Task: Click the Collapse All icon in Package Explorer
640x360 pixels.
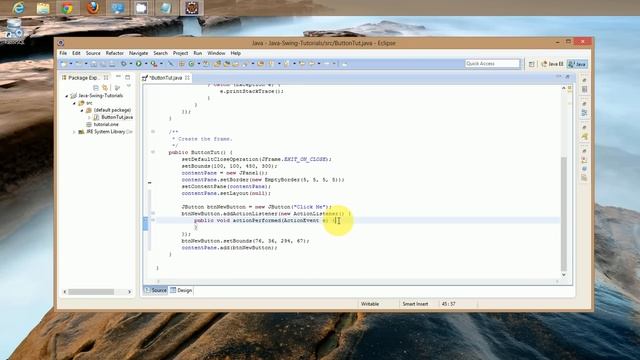Action: (x=96, y=87)
